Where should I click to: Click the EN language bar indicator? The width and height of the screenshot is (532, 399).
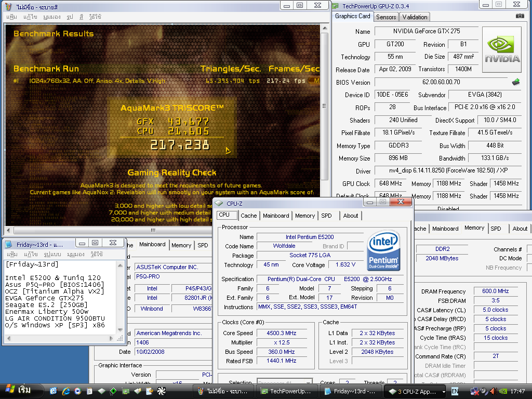[455, 391]
